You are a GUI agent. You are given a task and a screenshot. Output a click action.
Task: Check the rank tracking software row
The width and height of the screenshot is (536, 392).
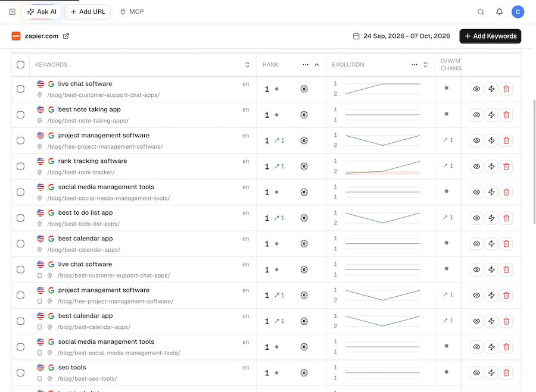pyautogui.click(x=20, y=167)
